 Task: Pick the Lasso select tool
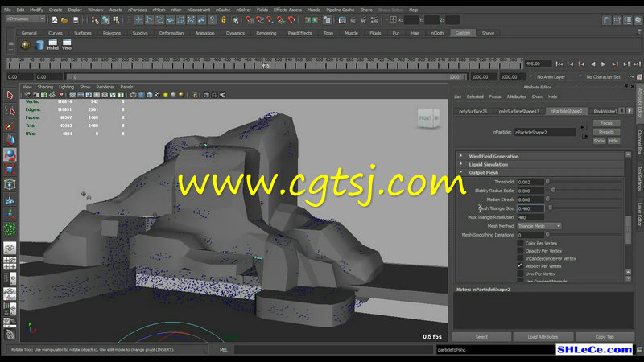click(10, 110)
